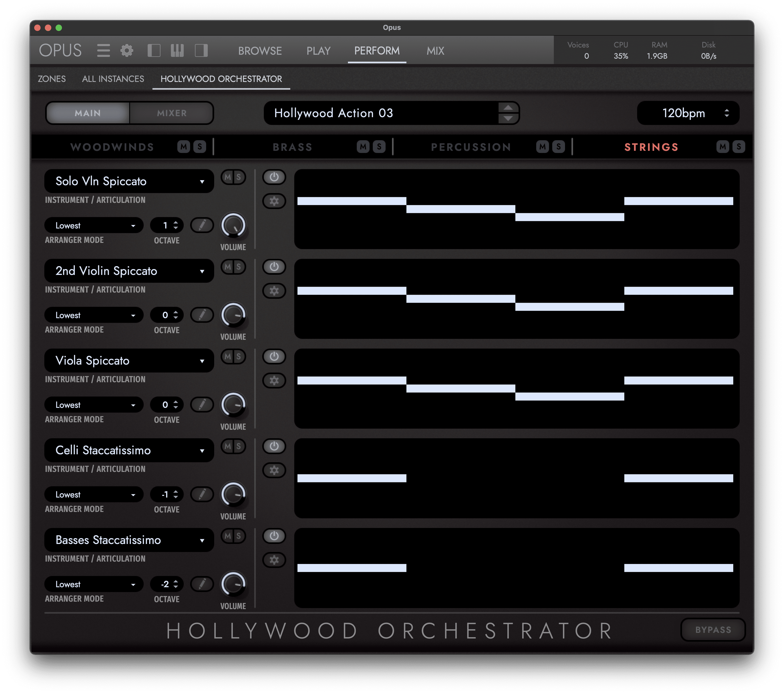Click the MIXER view button
The height and width of the screenshot is (694, 784).
pos(171,113)
